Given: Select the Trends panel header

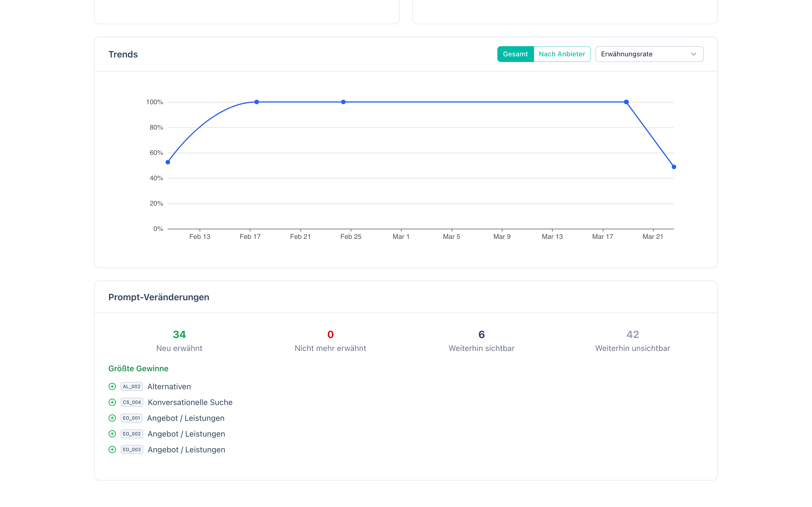Looking at the screenshot, I should click(x=123, y=54).
